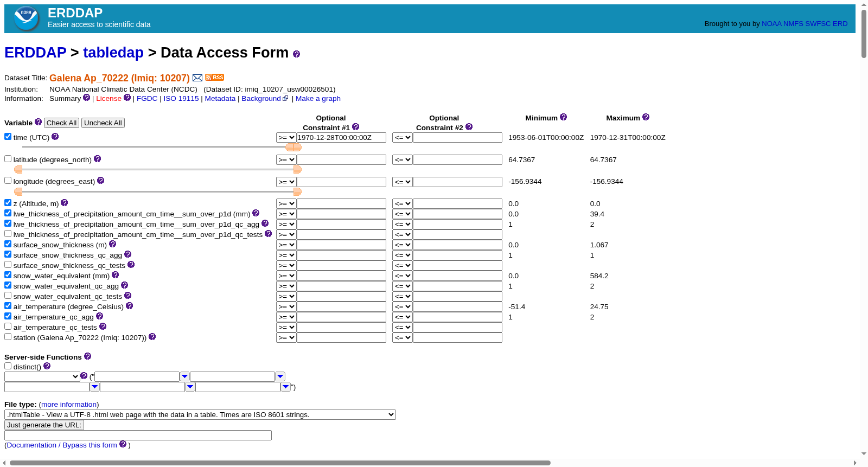This screenshot has height=467, width=868.
Task: Open Documentation / Bypass this form link
Action: click(62, 445)
